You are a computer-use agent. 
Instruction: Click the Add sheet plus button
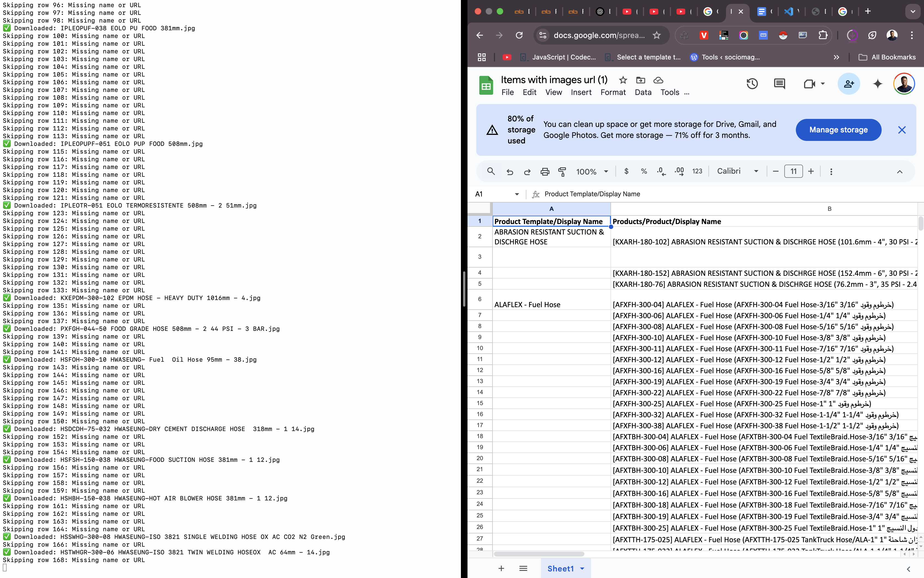pos(501,568)
